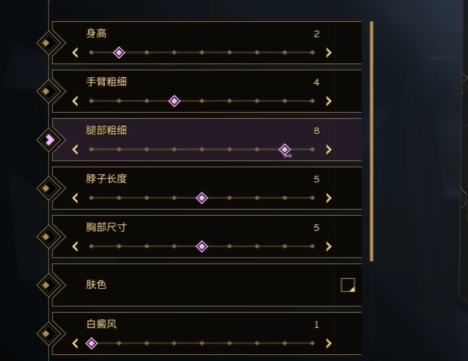The width and height of the screenshot is (468, 361).
Task: Click the diamond icon beside 胸部尺寸
Action: click(48, 236)
